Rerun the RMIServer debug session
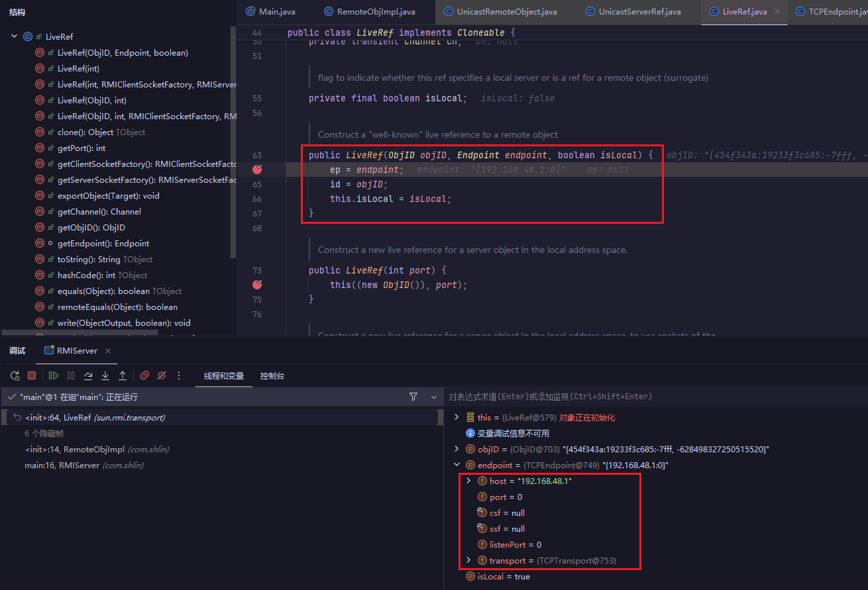The height and width of the screenshot is (590, 868). [15, 375]
